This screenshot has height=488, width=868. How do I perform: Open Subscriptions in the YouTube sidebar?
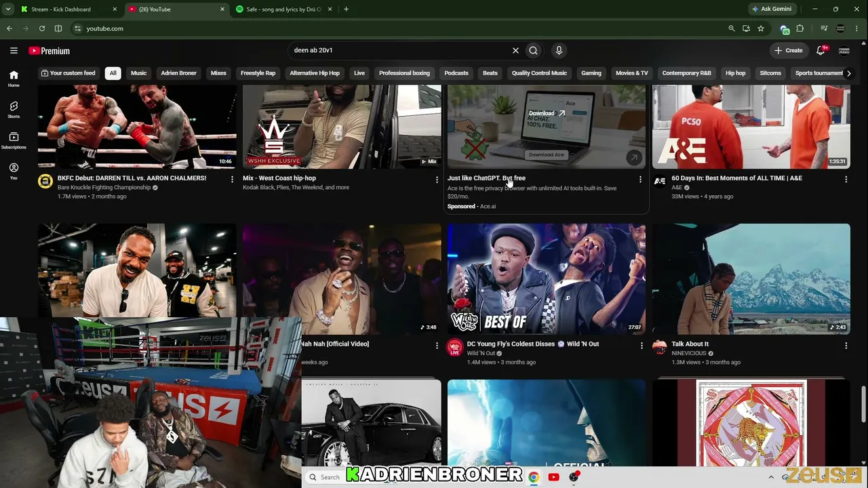point(14,140)
